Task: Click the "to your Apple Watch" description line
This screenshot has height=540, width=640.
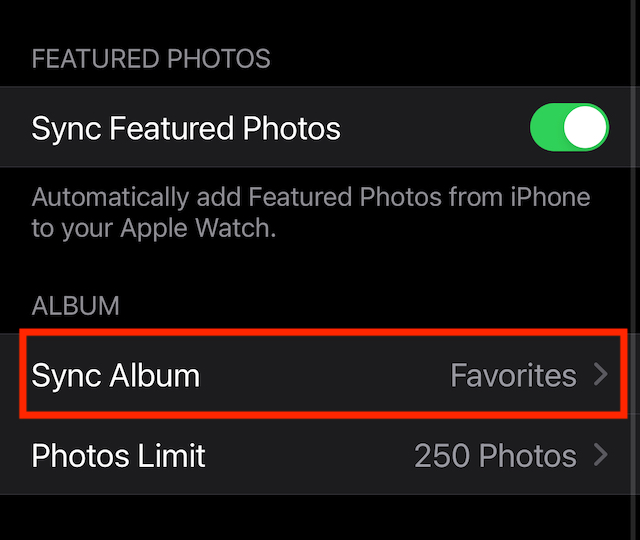Action: pos(154,228)
